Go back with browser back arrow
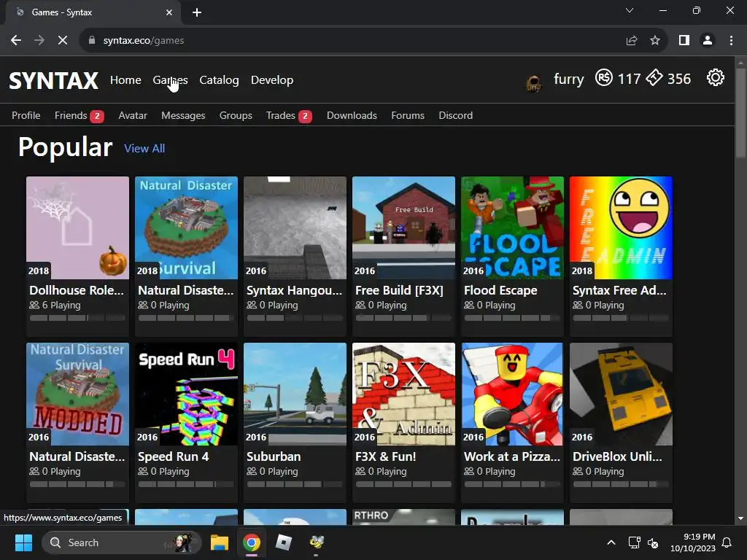The height and width of the screenshot is (560, 747). coord(16,41)
